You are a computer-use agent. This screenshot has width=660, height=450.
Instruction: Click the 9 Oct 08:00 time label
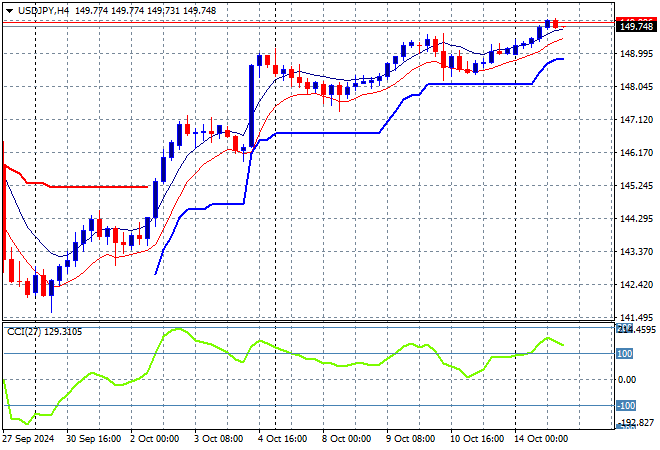[x=410, y=439]
